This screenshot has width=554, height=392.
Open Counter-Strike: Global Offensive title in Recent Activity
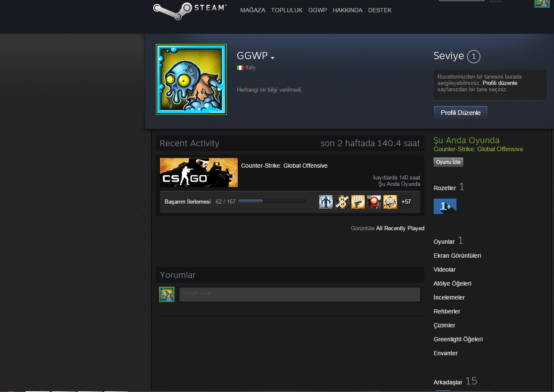[x=284, y=166]
